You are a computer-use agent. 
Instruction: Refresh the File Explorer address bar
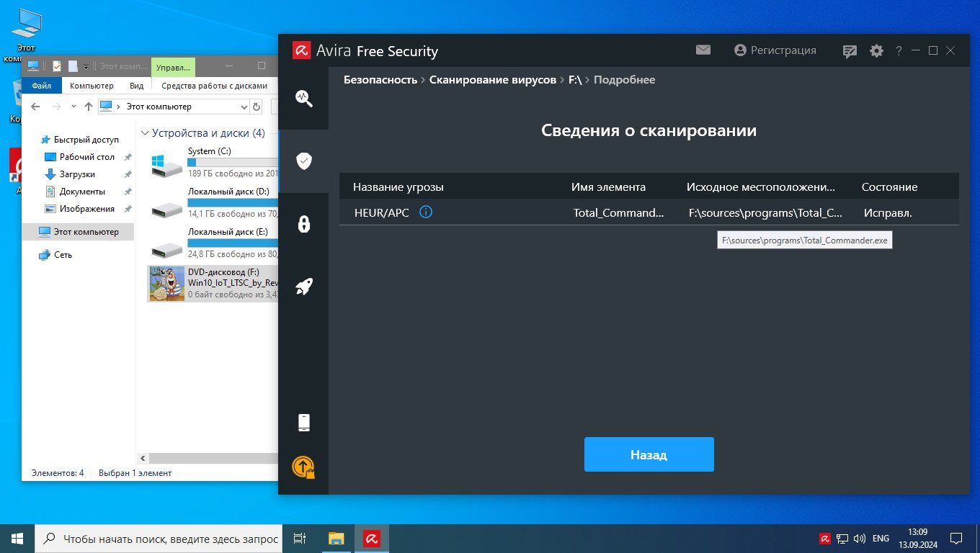coord(257,107)
